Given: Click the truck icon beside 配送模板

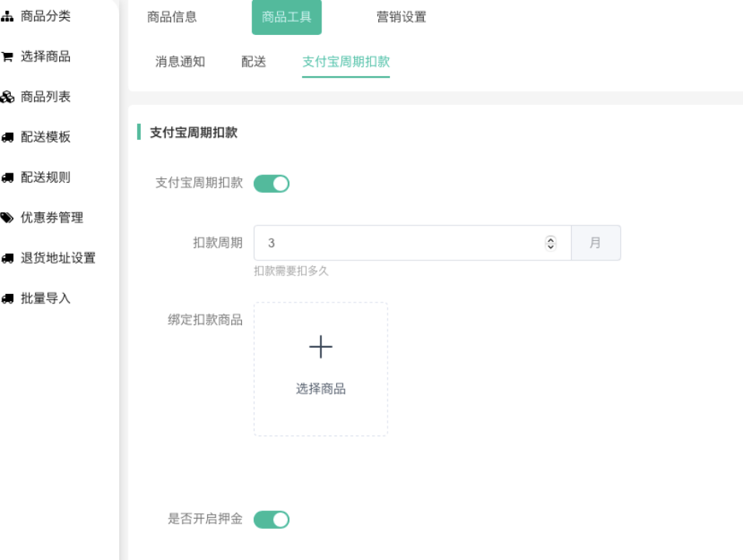Looking at the screenshot, I should point(8,138).
